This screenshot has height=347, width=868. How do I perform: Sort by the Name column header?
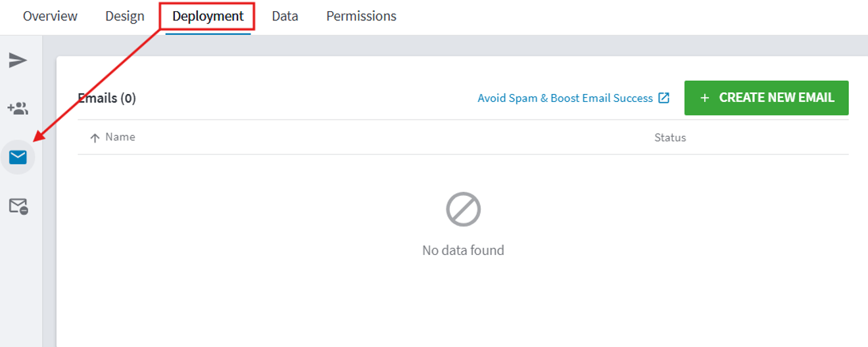point(120,137)
